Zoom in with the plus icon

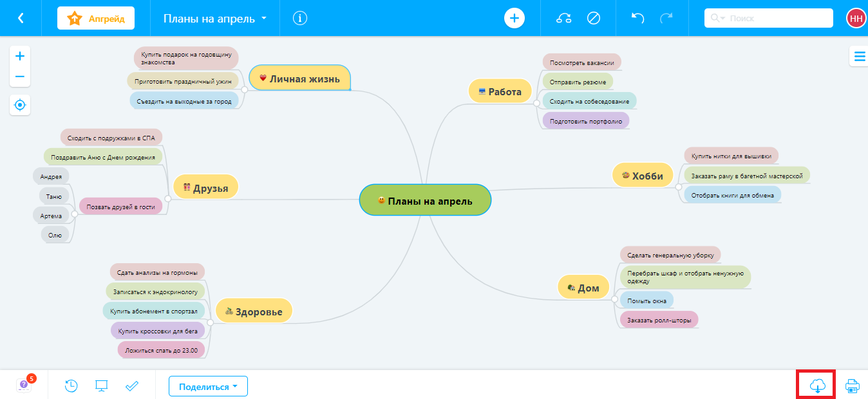(20, 56)
